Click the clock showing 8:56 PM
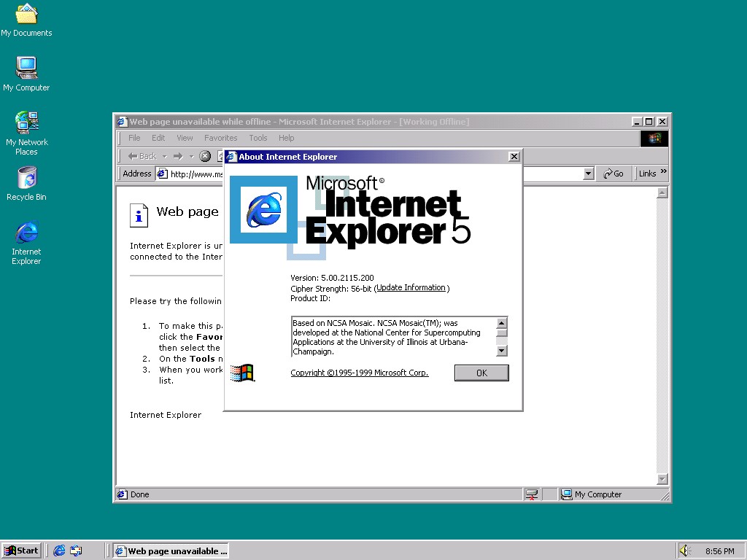The height and width of the screenshot is (560, 747). (x=719, y=551)
